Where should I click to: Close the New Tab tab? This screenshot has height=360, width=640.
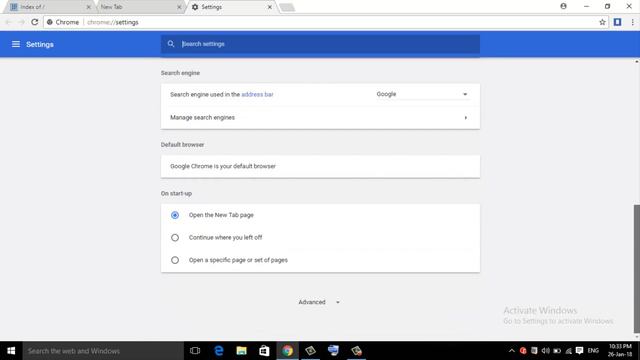pos(179,7)
